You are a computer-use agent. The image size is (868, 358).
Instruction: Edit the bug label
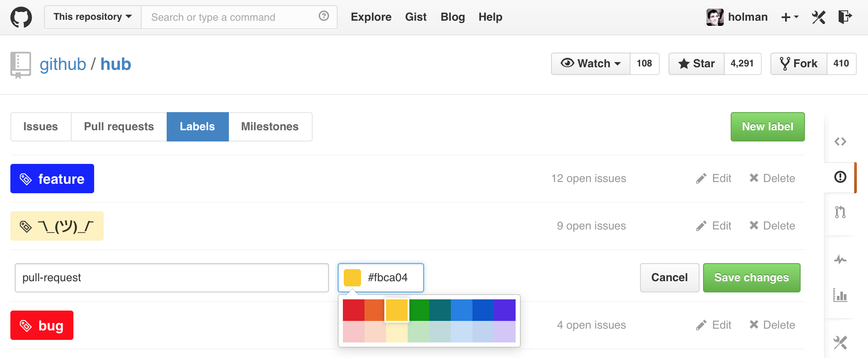point(713,325)
